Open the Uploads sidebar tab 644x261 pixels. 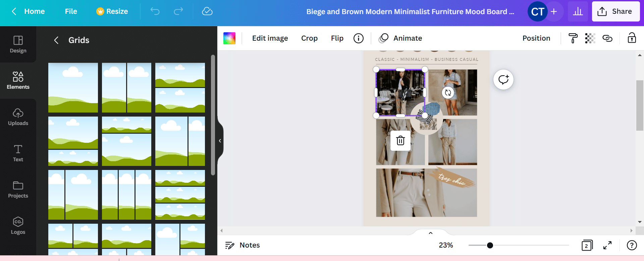click(x=18, y=117)
